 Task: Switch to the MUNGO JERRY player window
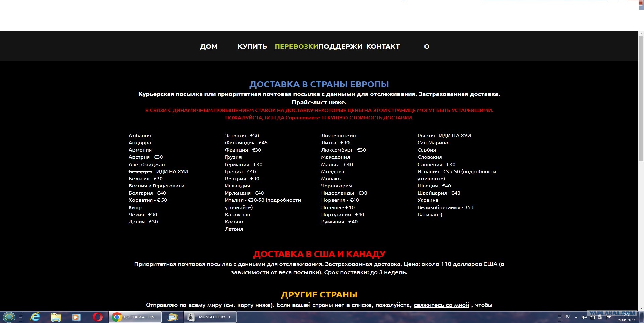(211, 317)
